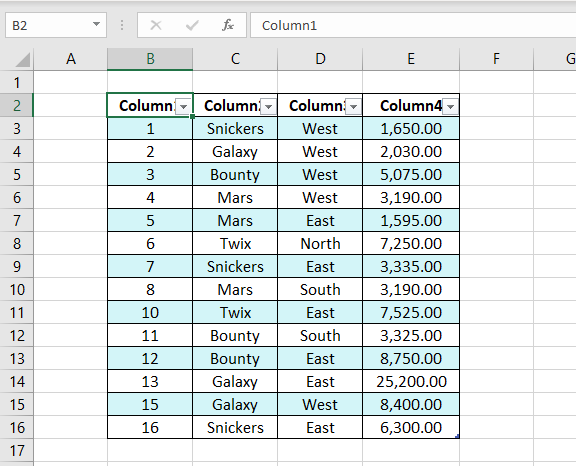576x466 pixels.
Task: Click the Enter checkmark formula bar icon
Action: pyautogui.click(x=192, y=25)
